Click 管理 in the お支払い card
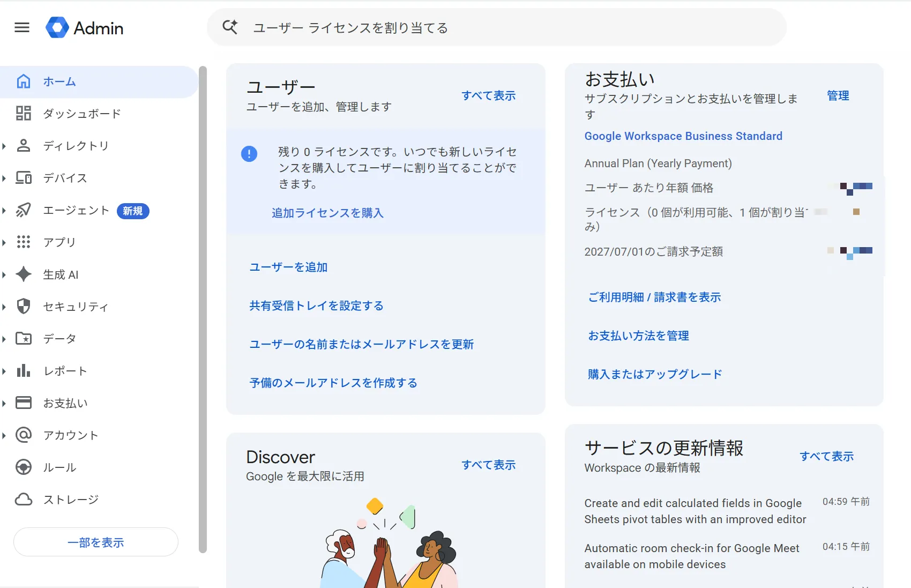 point(838,95)
